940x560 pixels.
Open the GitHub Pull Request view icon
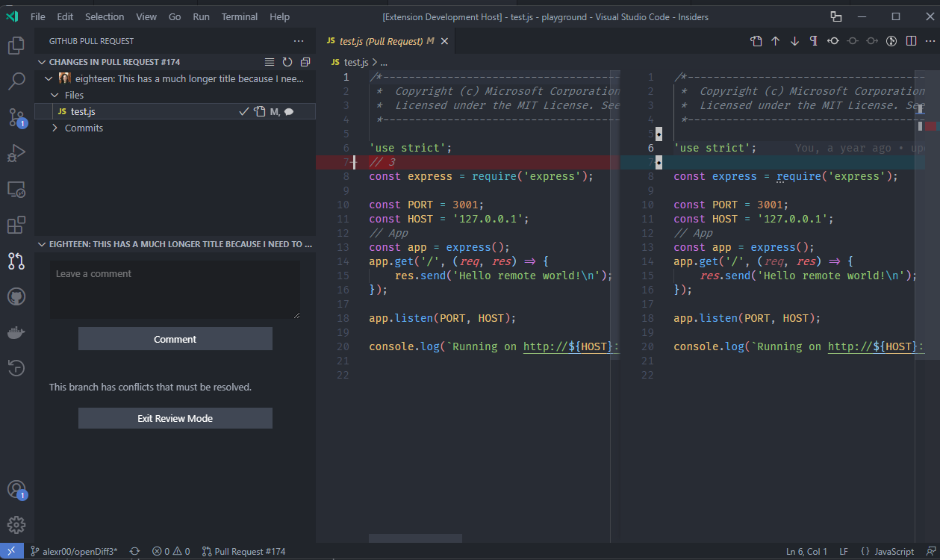click(16, 261)
